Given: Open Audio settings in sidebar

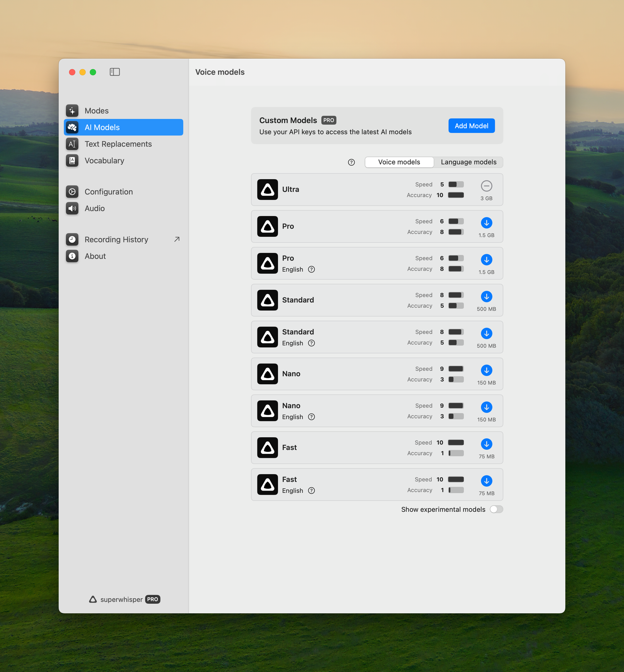Looking at the screenshot, I should pos(95,208).
